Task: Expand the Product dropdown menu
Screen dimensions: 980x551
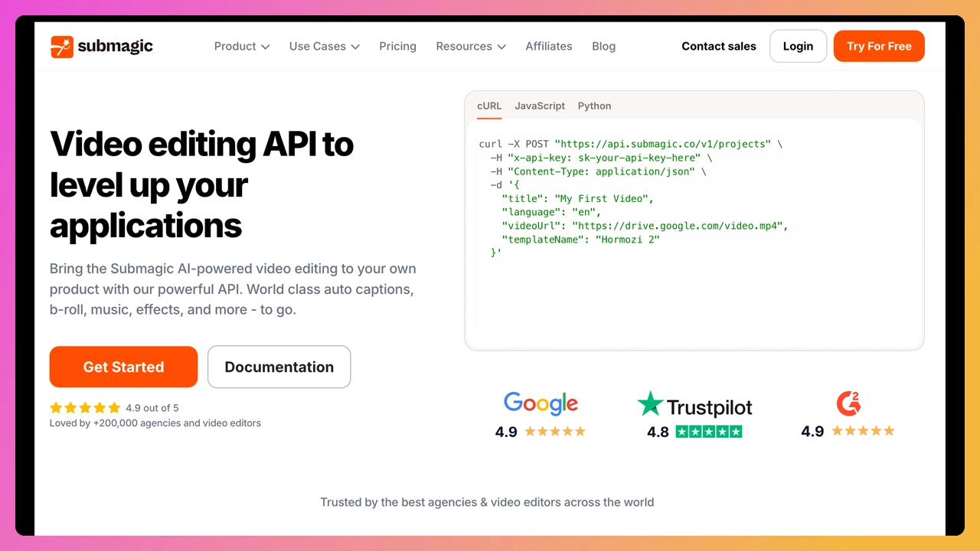Action: point(242,47)
